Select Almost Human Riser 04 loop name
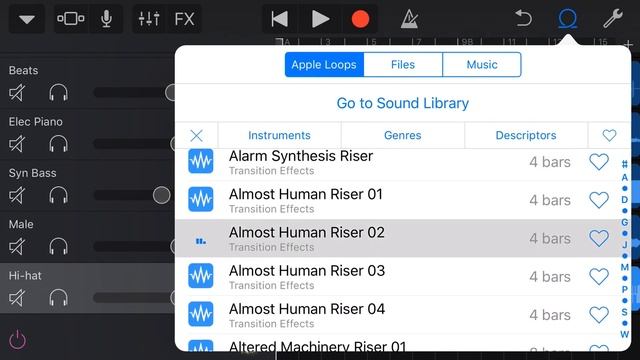 click(x=307, y=309)
